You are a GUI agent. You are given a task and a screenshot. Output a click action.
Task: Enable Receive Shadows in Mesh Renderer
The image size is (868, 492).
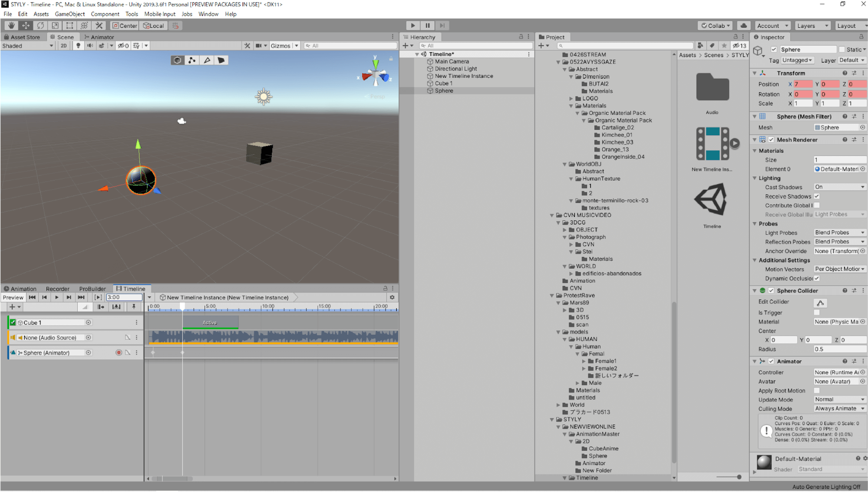tap(817, 196)
